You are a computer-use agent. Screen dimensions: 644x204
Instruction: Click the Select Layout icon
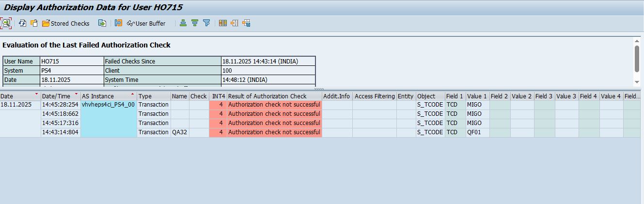[x=235, y=23]
